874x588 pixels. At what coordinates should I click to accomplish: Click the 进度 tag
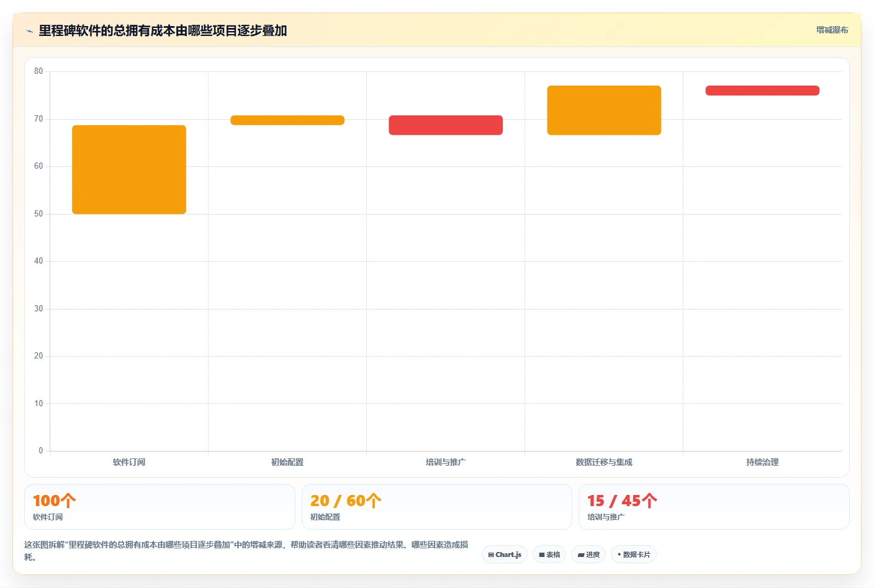(588, 555)
